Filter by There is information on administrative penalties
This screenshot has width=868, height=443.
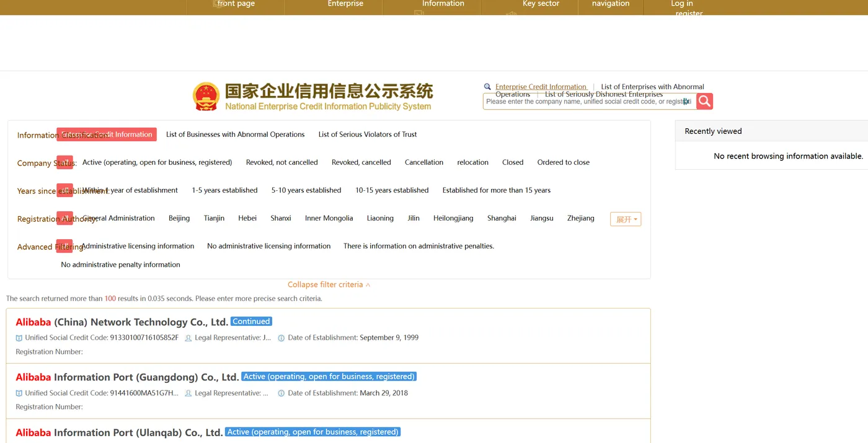[x=418, y=246]
